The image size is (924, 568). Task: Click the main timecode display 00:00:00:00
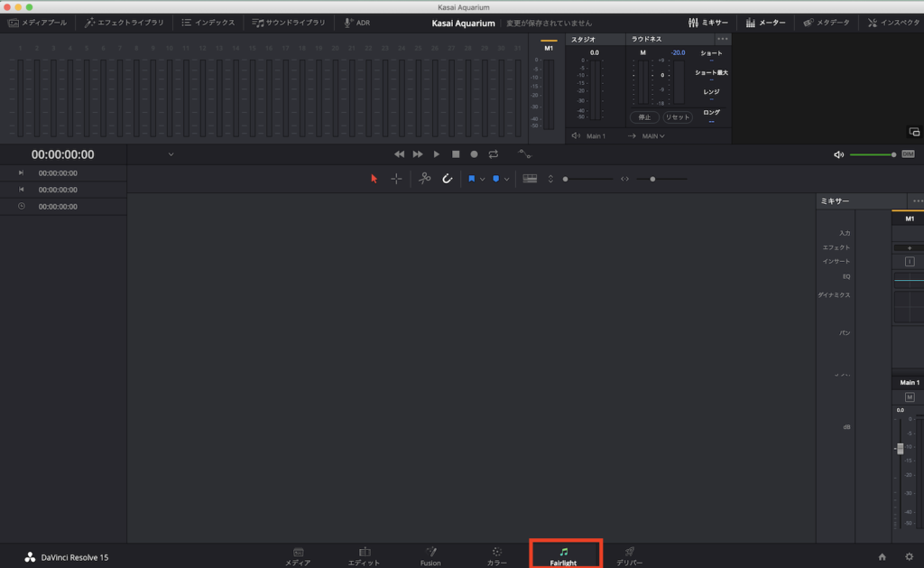pyautogui.click(x=62, y=154)
